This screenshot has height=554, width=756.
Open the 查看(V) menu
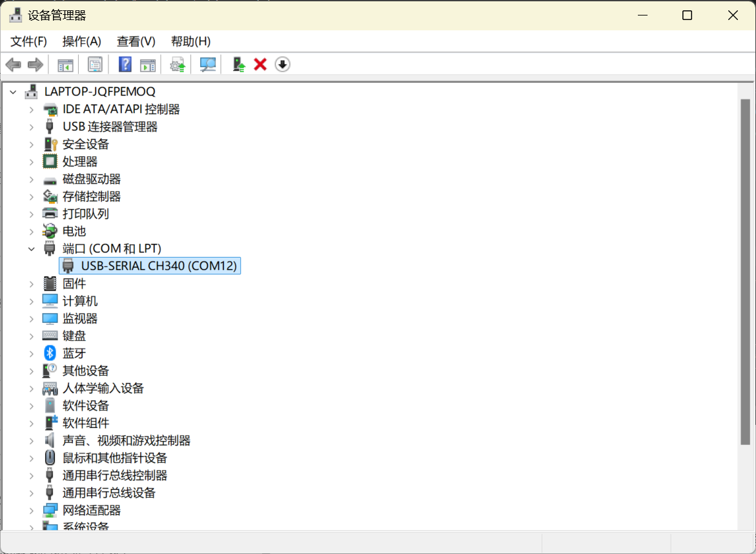(136, 41)
